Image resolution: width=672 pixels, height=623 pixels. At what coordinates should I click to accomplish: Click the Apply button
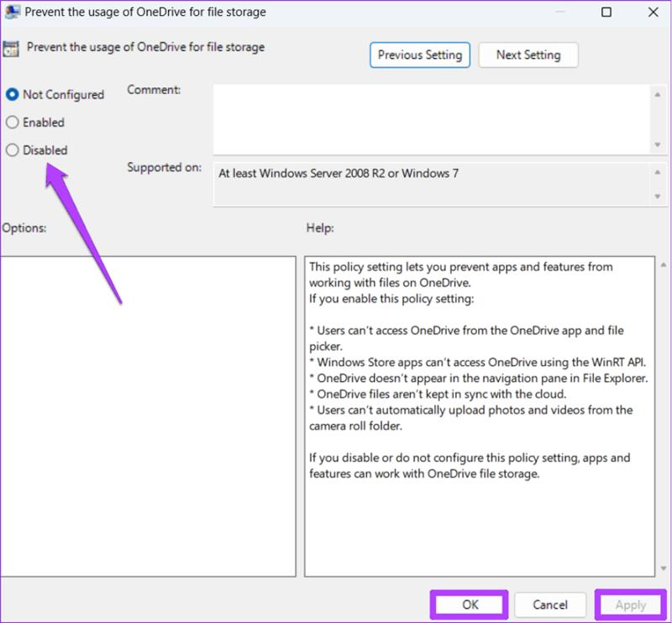pyautogui.click(x=631, y=605)
